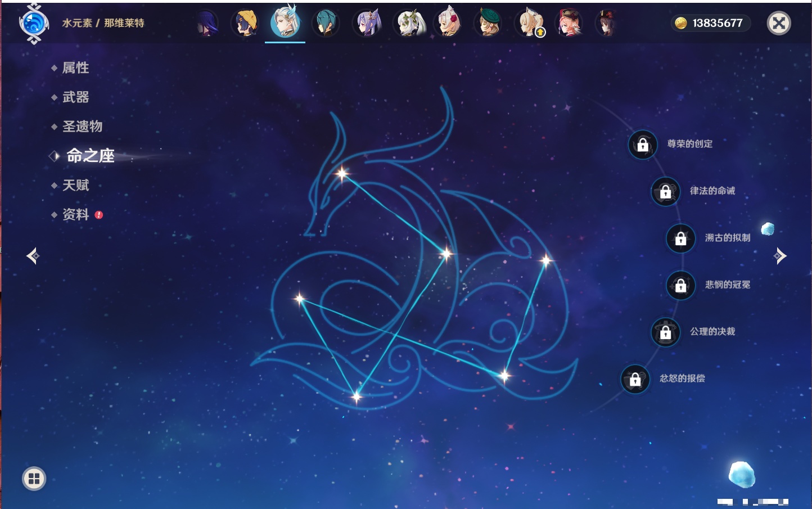Screen dimensions: 812x509
Task: Open the grid view button at bottom left
Action: [34, 479]
